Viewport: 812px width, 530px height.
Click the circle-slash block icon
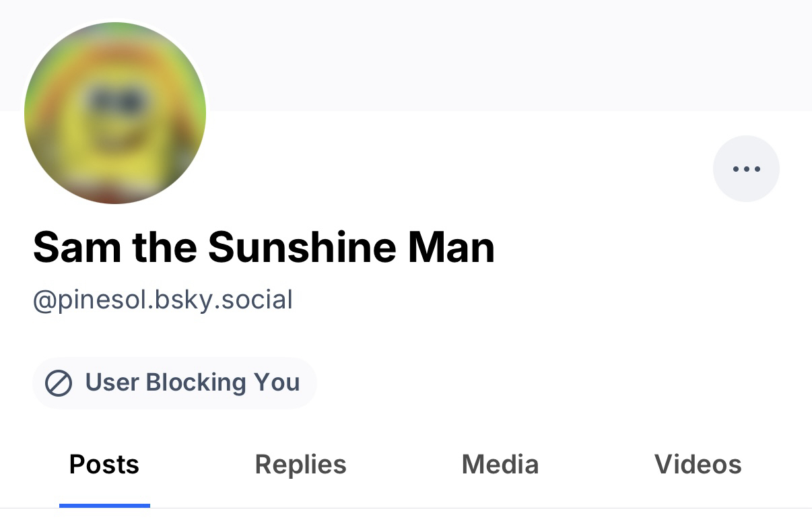[x=59, y=383]
